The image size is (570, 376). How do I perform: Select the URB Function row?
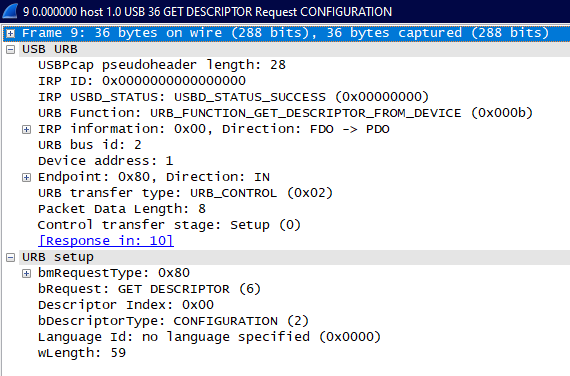[x=285, y=113]
